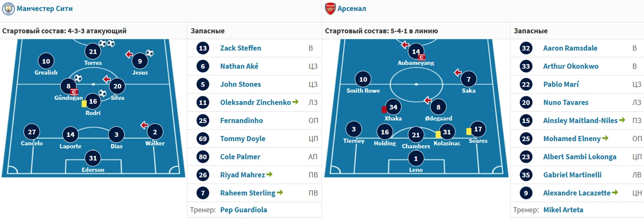644x222 pixels.
Task: Open Cole Palmer's player page
Action: coord(240,157)
